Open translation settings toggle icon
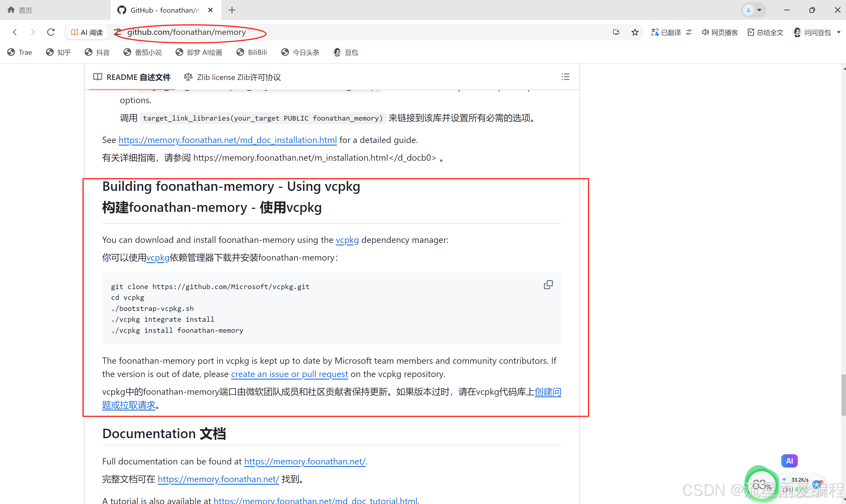The height and width of the screenshot is (504, 846). click(689, 32)
